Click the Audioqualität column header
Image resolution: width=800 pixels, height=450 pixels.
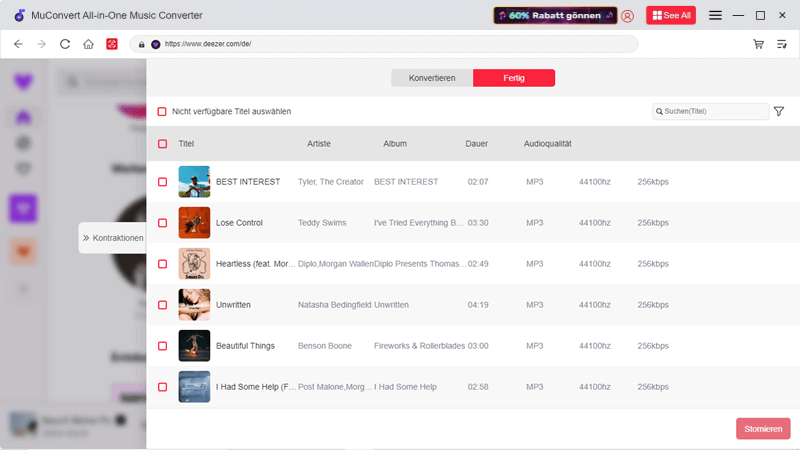point(547,144)
